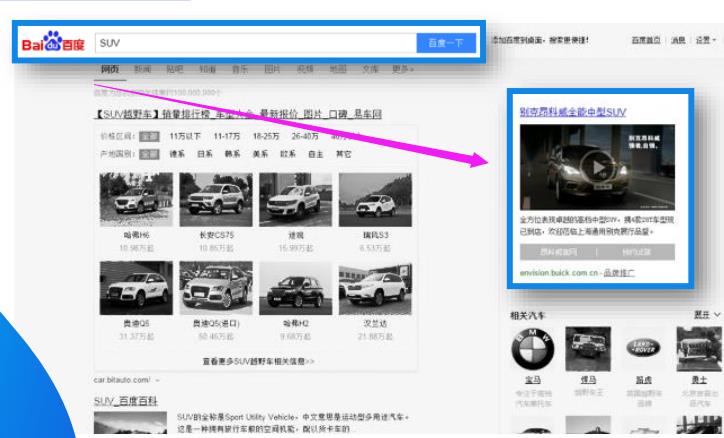This screenshot has height=438, width=724.
Task: Open the 别克昂科威全能中型SUV ad title
Action: point(573,112)
